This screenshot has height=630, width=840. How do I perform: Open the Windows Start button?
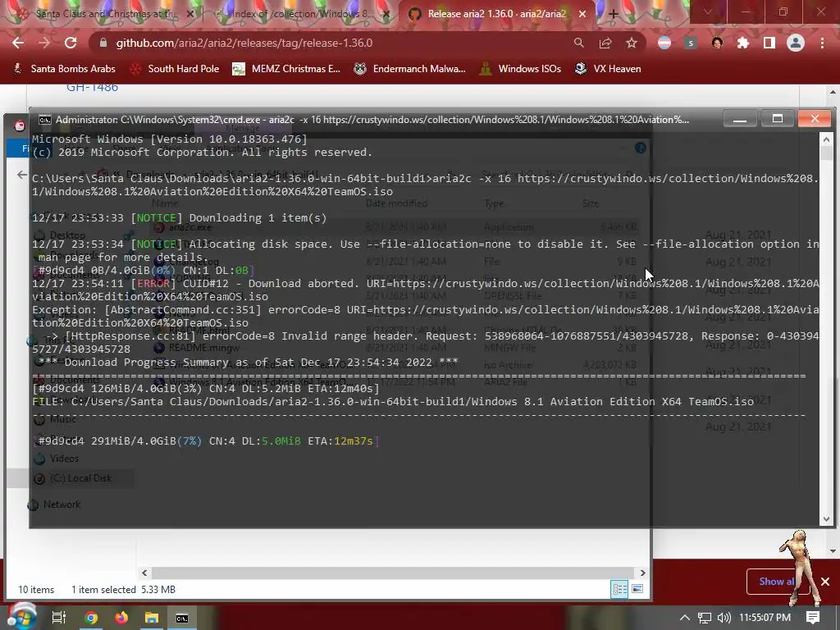pyautogui.click(x=21, y=617)
